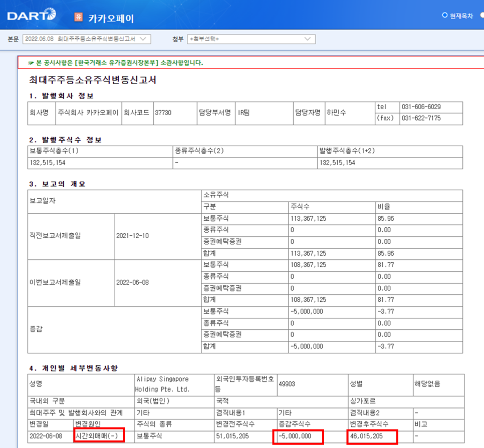Screen dimensions: 484x448
Task: Click -5,000,000 in the 증감 합계 row
Action: (307, 346)
